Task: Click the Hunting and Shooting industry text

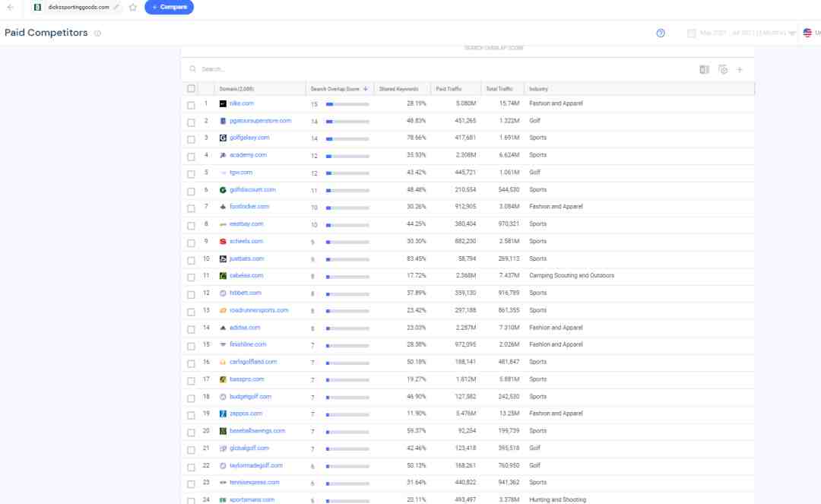Action: [x=558, y=499]
